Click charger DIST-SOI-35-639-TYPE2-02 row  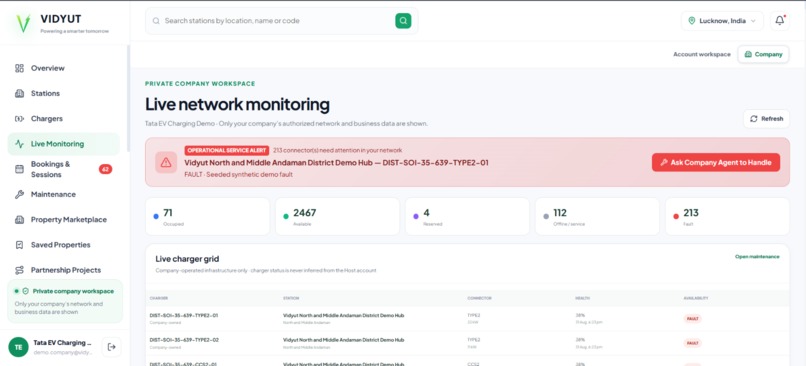(467, 343)
